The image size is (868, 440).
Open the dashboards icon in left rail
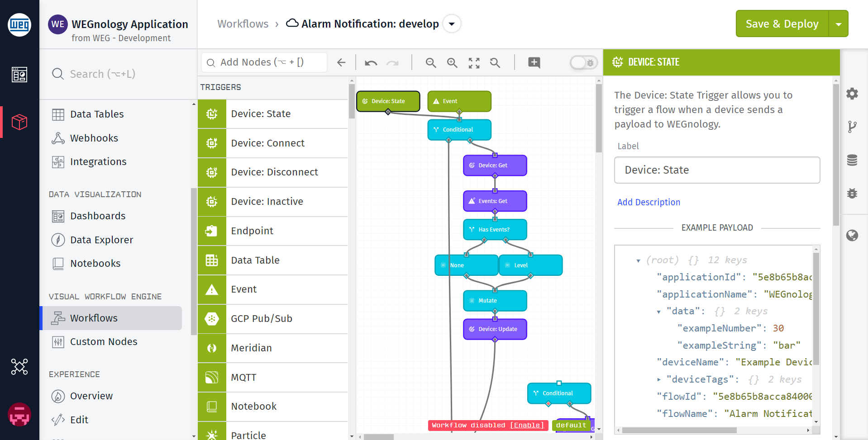(x=19, y=75)
